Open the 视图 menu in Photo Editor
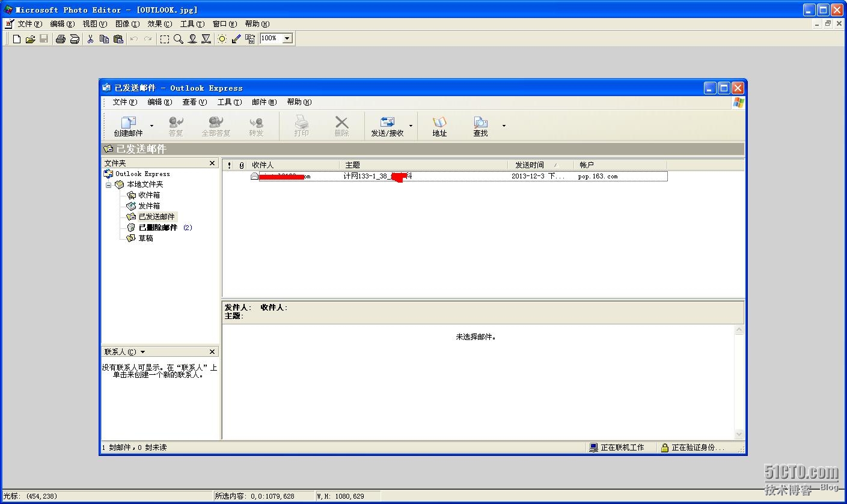Screen dimensions: 847x504 94,24
